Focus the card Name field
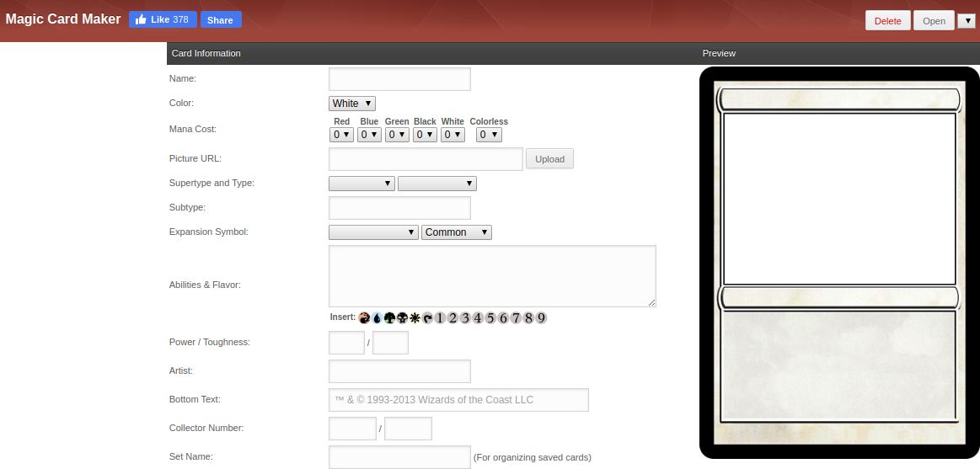Viewport: 980px width, 469px height. [x=399, y=79]
